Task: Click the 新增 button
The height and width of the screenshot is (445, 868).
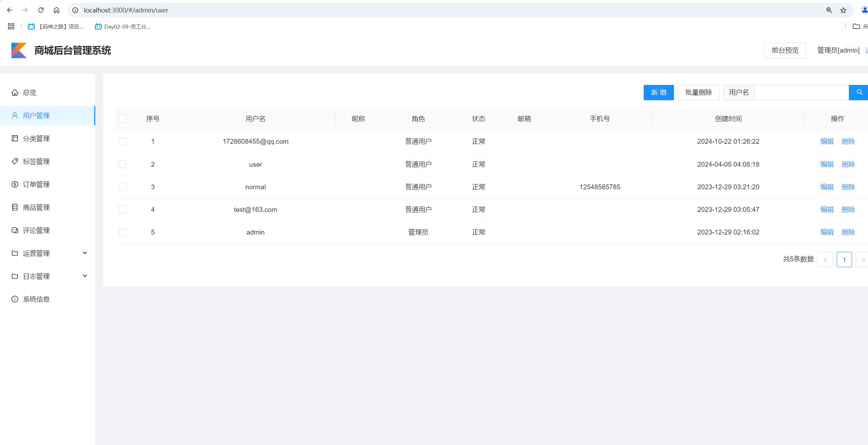Action: pyautogui.click(x=658, y=92)
